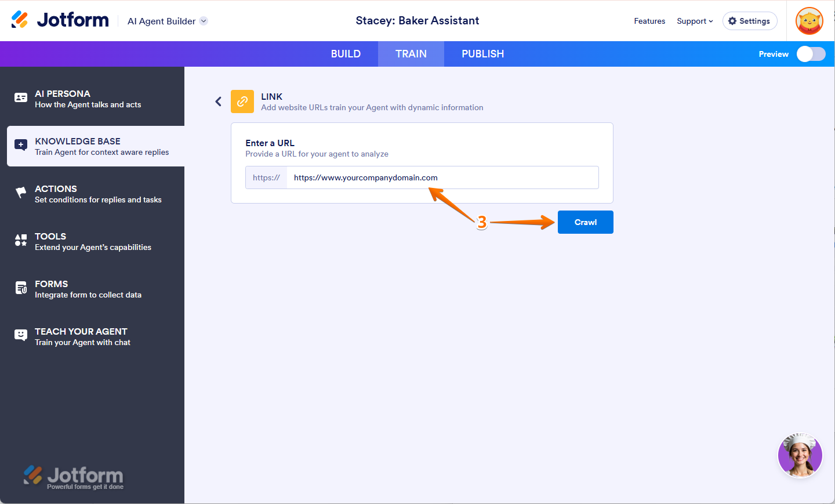Click the yellow Link chain icon
The height and width of the screenshot is (504, 835).
coord(242,101)
